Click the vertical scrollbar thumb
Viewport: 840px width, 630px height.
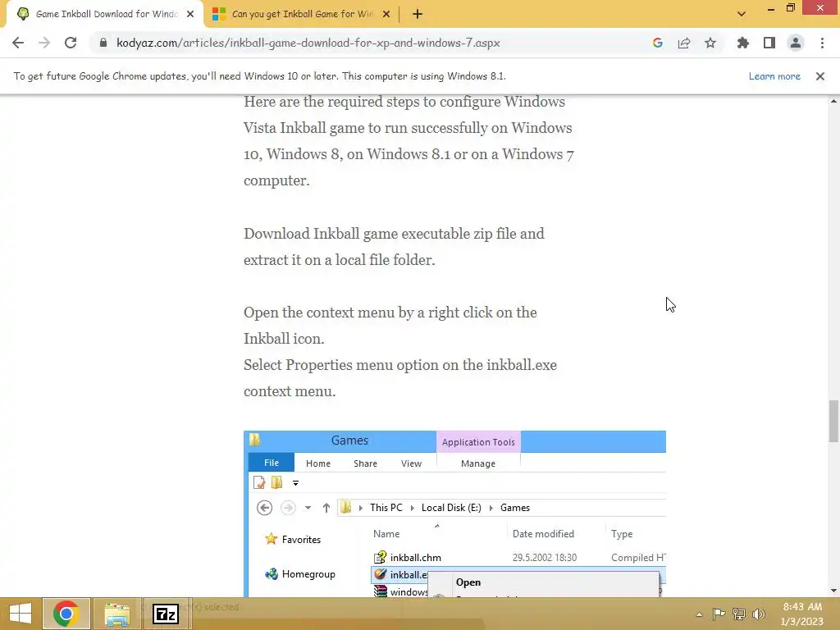pos(833,421)
